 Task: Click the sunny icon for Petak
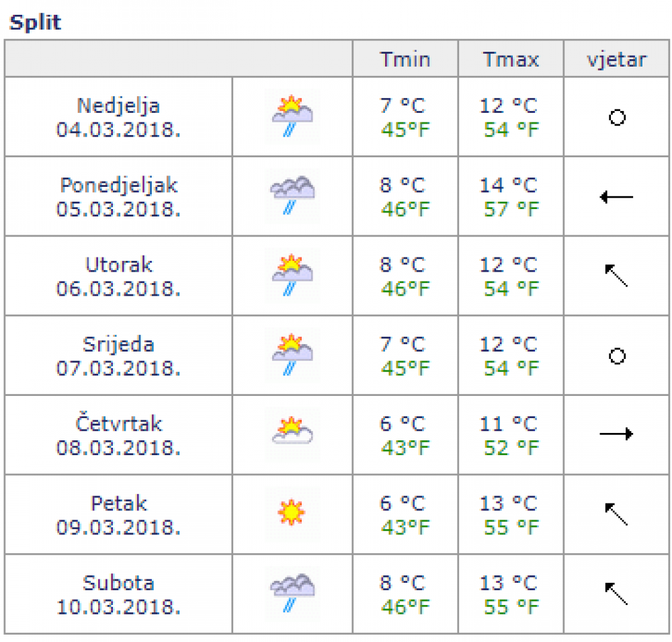[292, 513]
